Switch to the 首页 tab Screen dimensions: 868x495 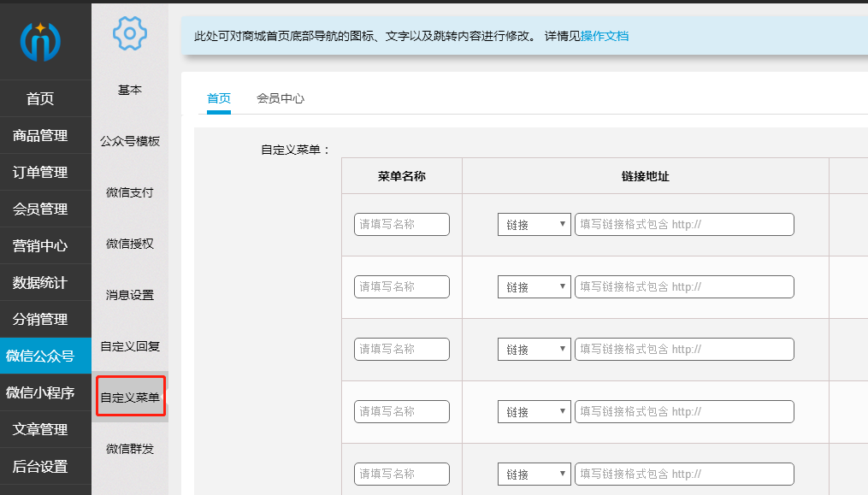218,98
